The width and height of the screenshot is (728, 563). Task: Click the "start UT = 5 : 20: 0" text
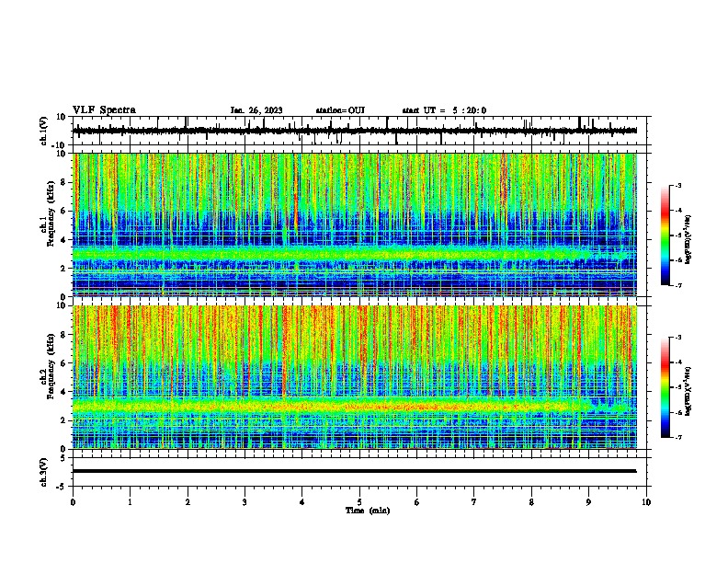(444, 110)
